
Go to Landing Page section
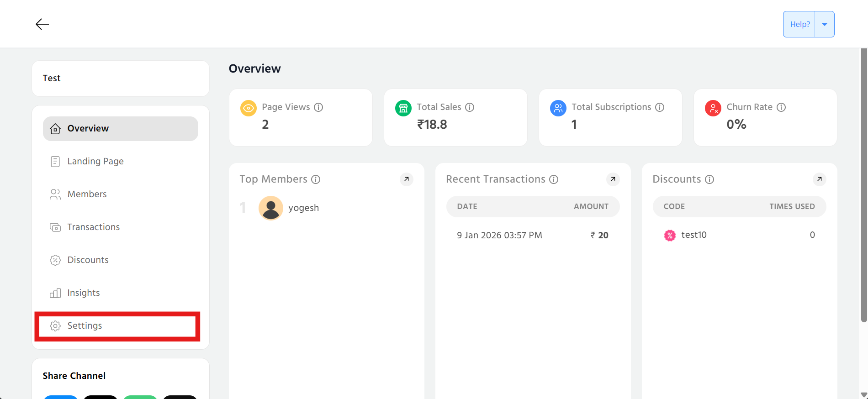pyautogui.click(x=95, y=162)
